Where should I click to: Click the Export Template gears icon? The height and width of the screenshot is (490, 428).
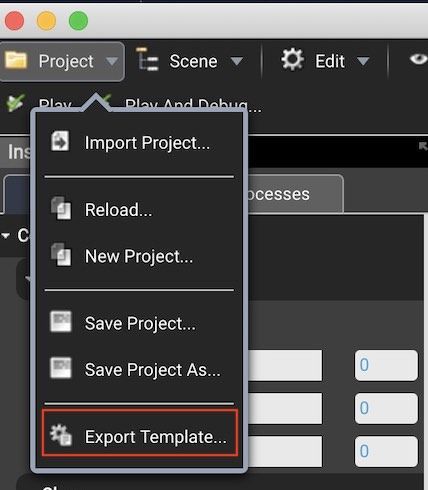coord(61,435)
